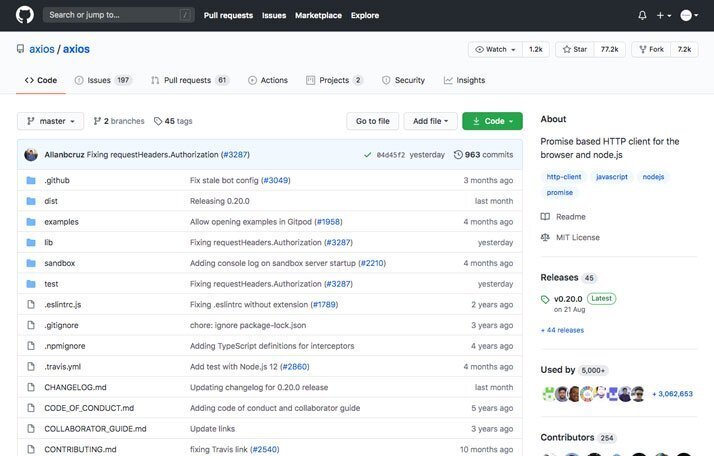Viewport: 714px width, 456px height.
Task: Open commit hash 04d45f2
Action: (391, 155)
